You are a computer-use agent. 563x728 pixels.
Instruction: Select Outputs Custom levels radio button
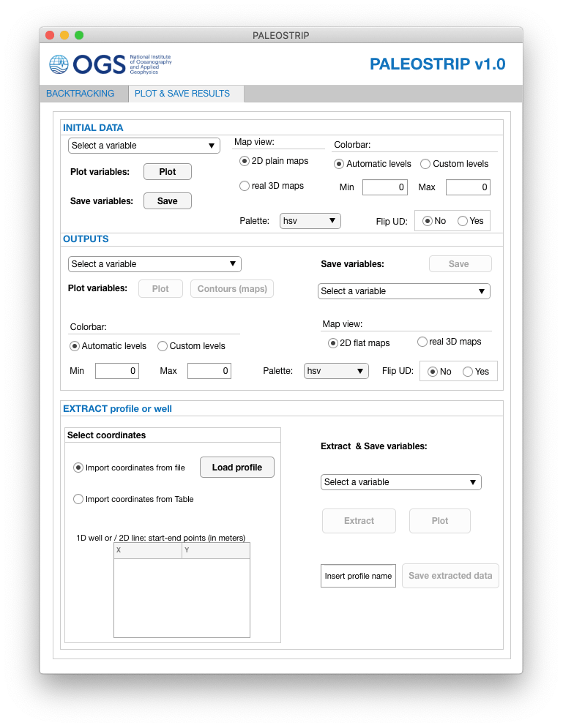163,346
